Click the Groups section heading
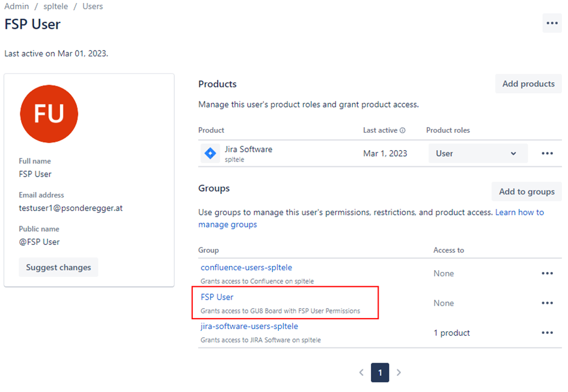 214,188
